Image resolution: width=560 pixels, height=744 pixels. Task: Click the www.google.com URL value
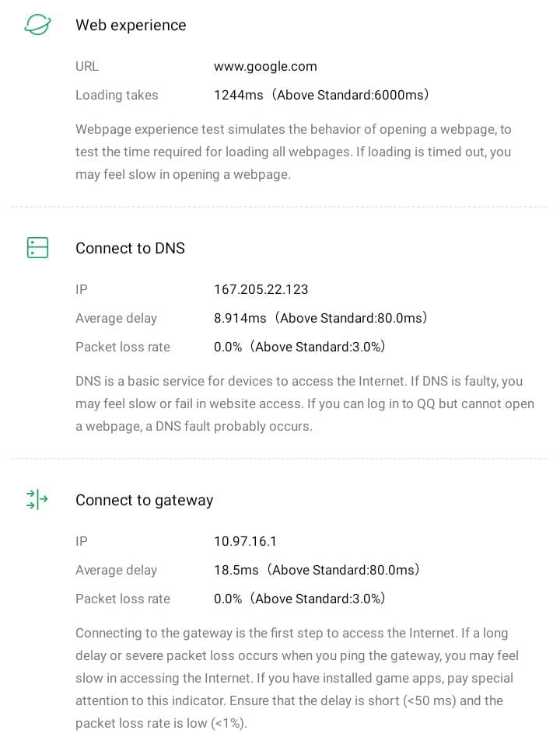tap(265, 66)
